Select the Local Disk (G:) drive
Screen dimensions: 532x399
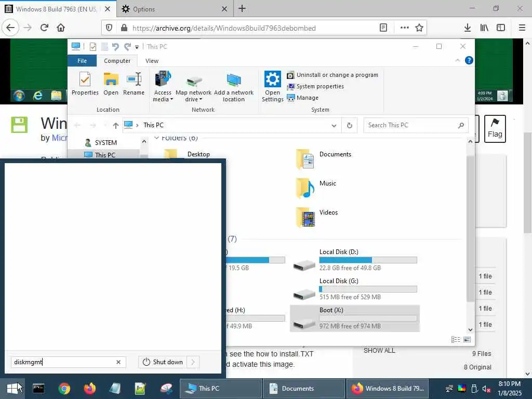355,289
